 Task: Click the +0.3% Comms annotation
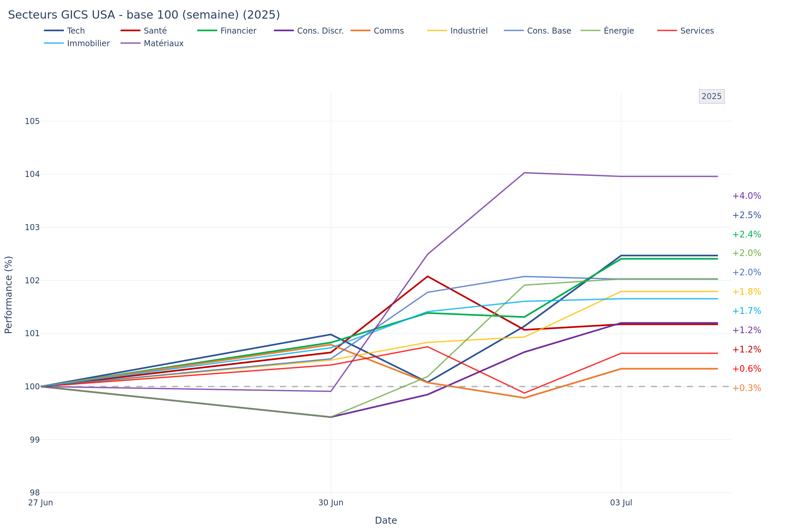click(x=746, y=388)
